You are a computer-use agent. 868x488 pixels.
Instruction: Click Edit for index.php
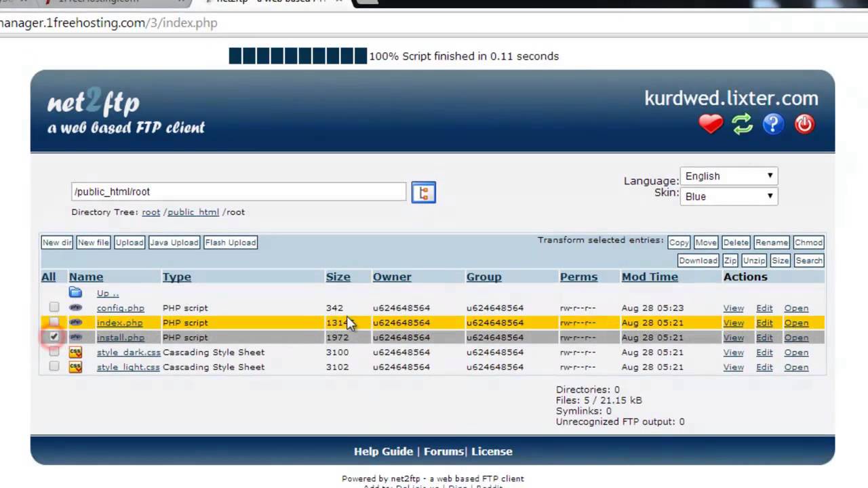tap(764, 323)
